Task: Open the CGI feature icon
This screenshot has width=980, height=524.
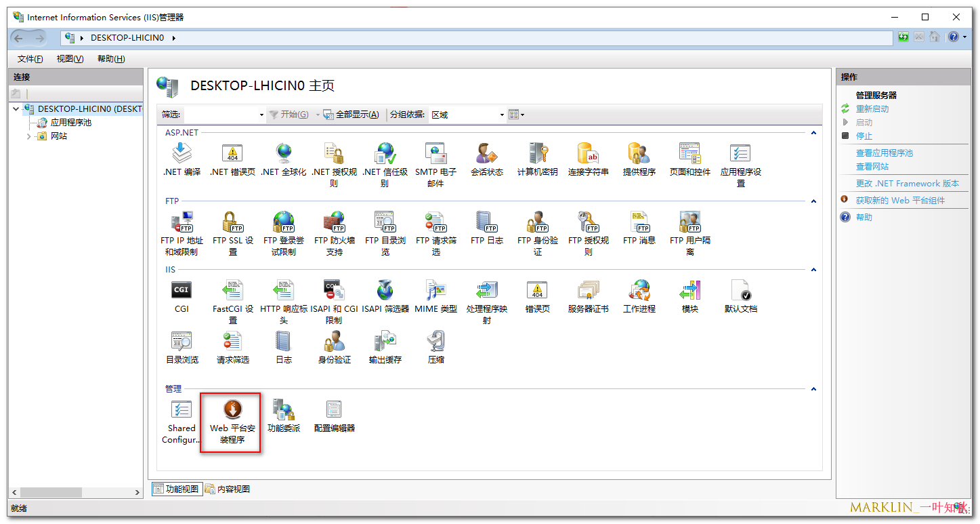Action: click(x=182, y=290)
